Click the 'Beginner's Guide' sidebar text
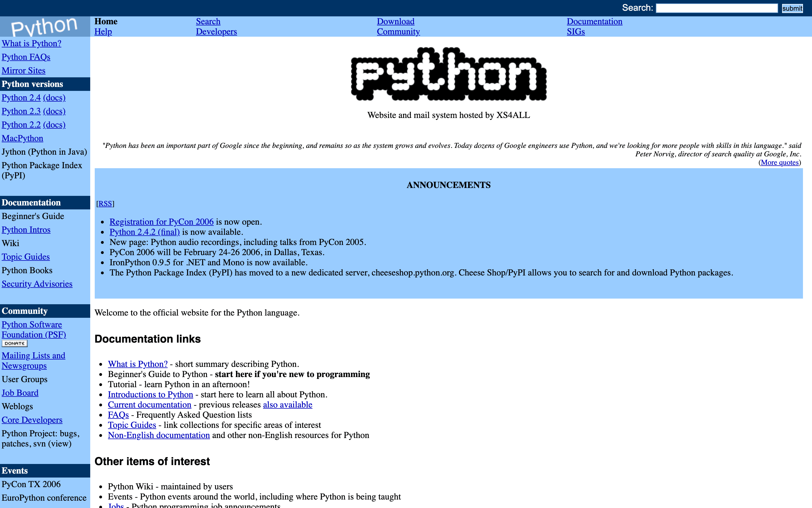812x508 pixels. [x=33, y=216]
